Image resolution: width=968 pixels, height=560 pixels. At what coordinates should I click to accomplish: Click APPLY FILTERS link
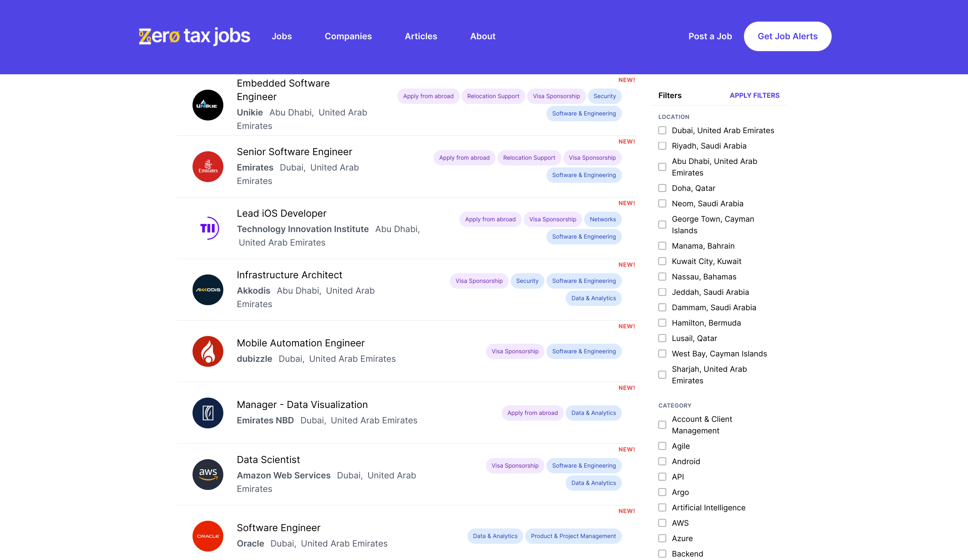tap(754, 95)
